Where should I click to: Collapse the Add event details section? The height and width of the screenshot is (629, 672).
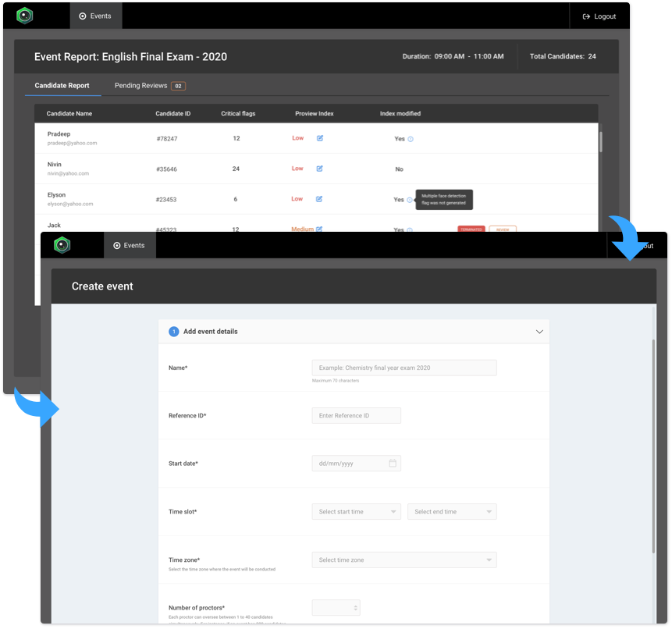[x=539, y=332]
